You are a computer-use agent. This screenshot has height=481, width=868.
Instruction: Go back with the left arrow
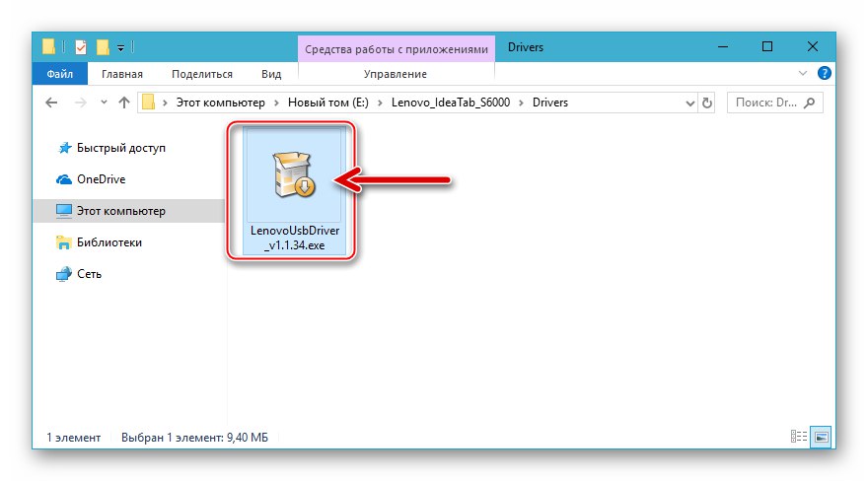[51, 103]
